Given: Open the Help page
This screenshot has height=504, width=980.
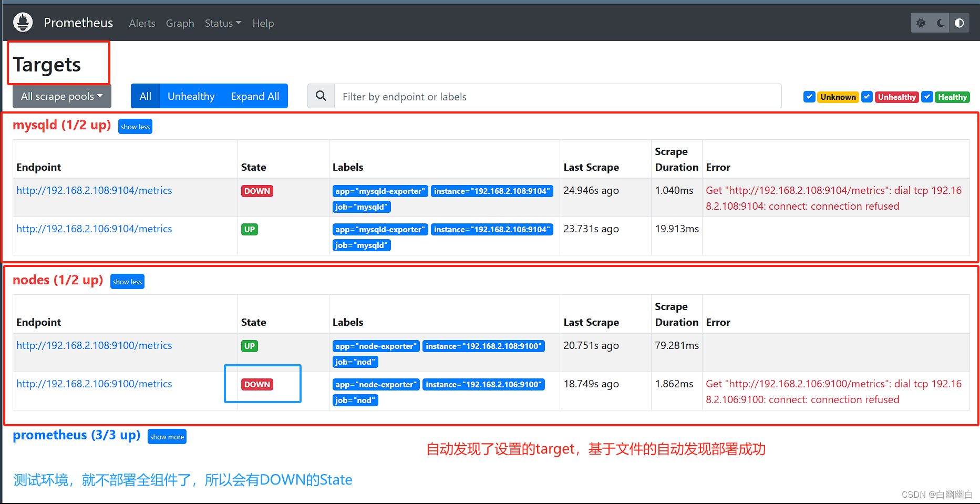Looking at the screenshot, I should click(x=263, y=23).
